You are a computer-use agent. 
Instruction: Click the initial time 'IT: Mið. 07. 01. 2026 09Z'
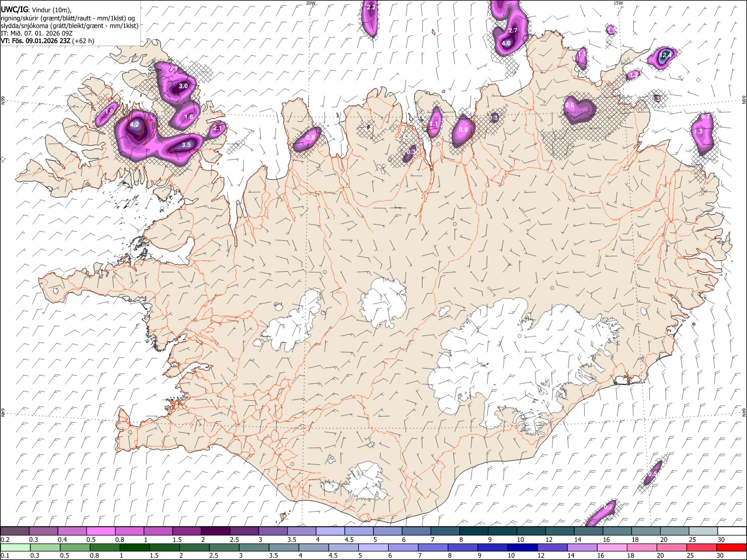[x=36, y=33]
